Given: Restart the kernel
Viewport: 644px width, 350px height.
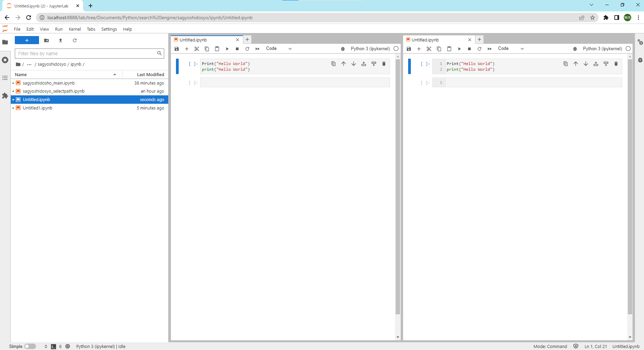Looking at the screenshot, I should 247,49.
